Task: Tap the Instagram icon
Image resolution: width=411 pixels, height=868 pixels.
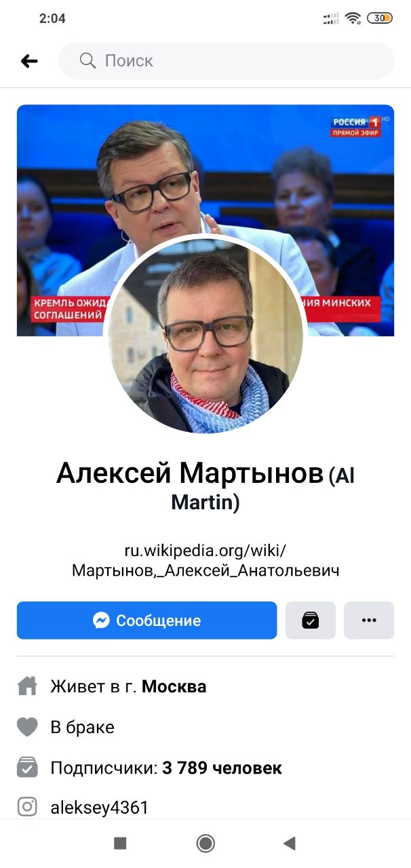Action: [x=27, y=807]
